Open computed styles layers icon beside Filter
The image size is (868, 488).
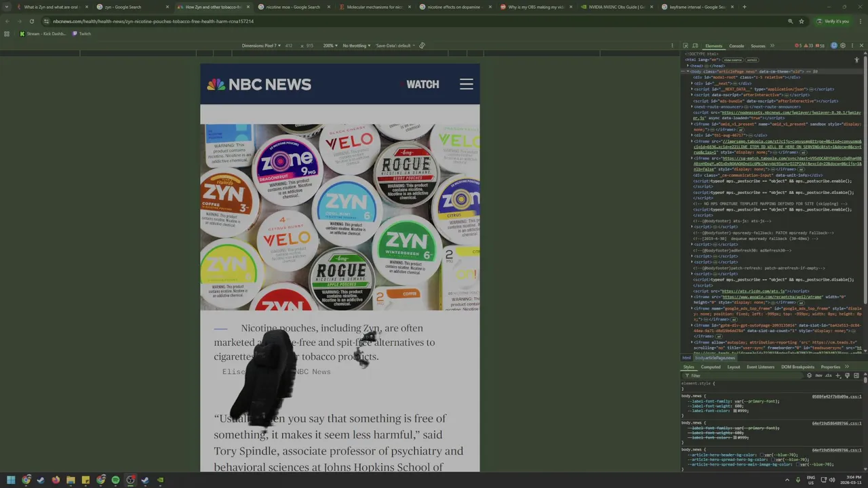pos(809,375)
